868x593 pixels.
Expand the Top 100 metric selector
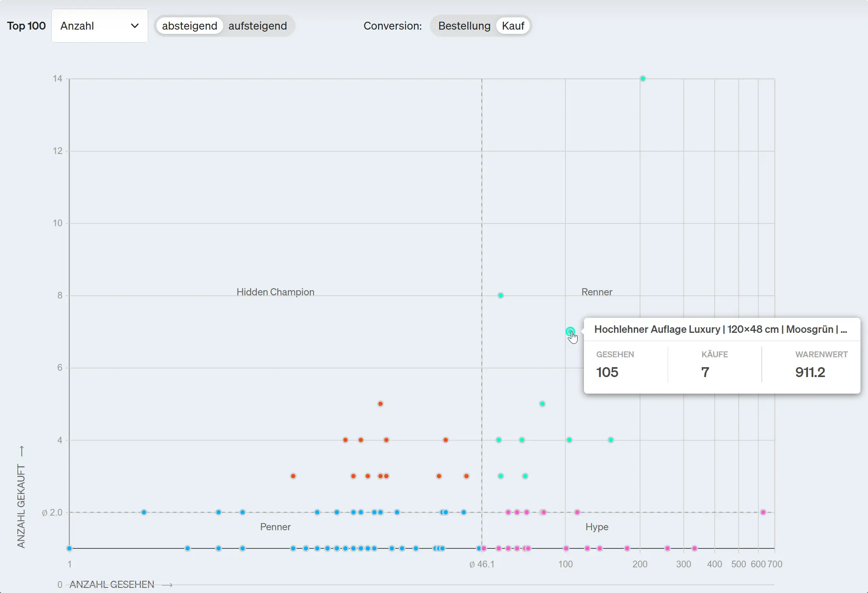point(100,26)
